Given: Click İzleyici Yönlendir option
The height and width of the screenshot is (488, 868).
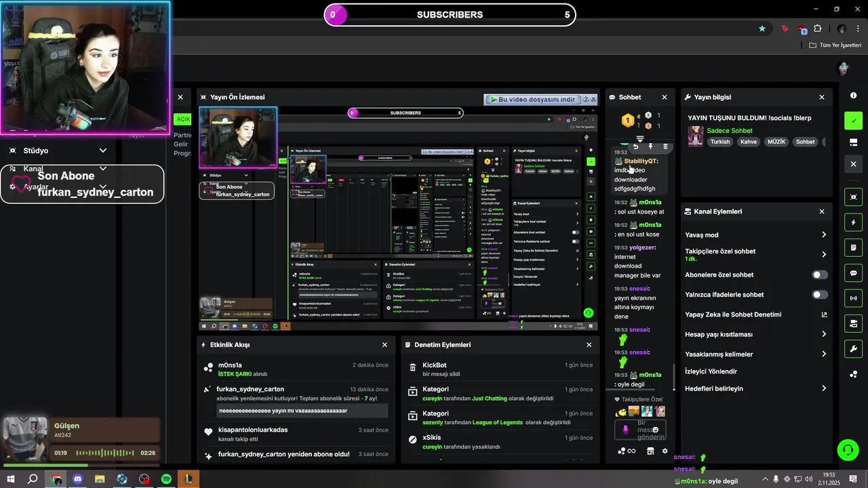Looking at the screenshot, I should coord(711,371).
